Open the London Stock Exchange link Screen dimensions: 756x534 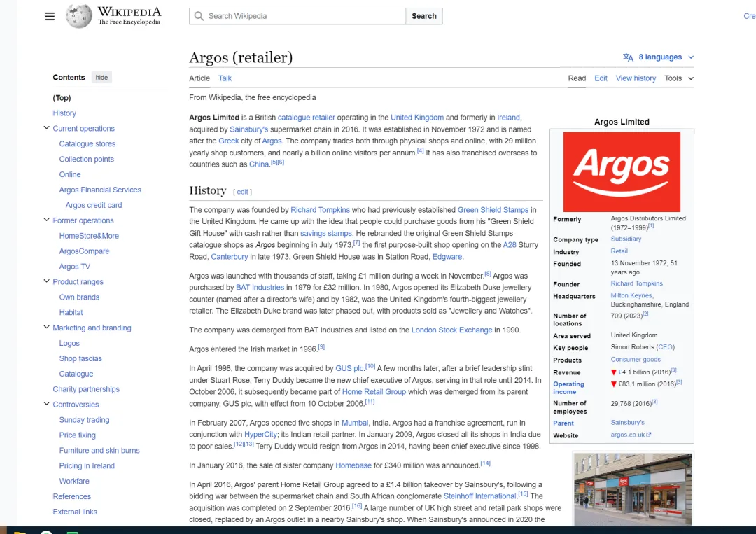tap(451, 330)
